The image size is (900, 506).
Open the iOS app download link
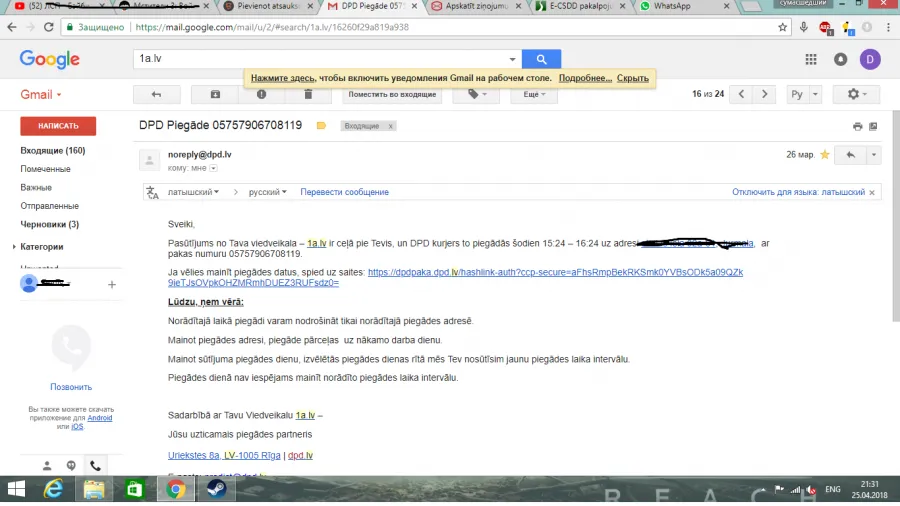pos(77,426)
